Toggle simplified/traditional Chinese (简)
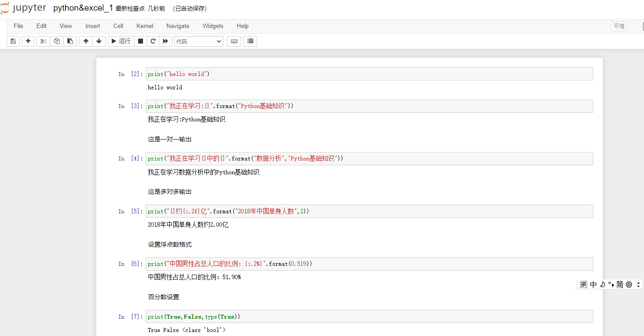Viewport: 644px width, 336px height. click(620, 284)
